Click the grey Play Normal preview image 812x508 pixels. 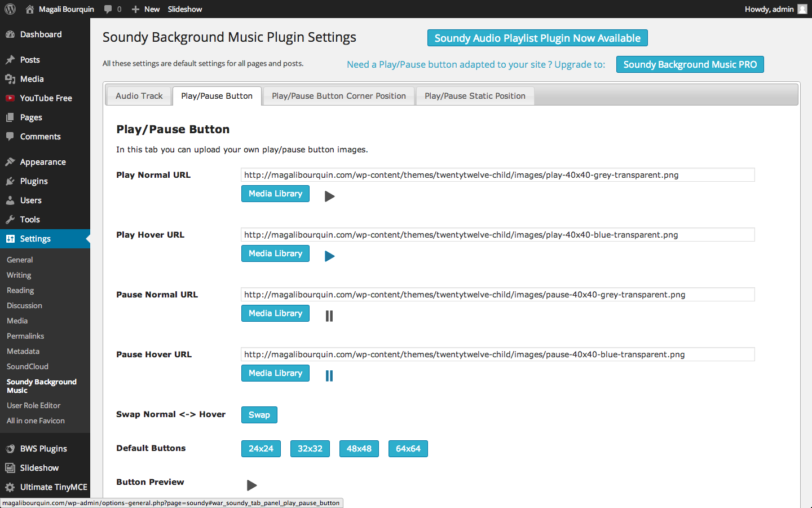tap(330, 196)
